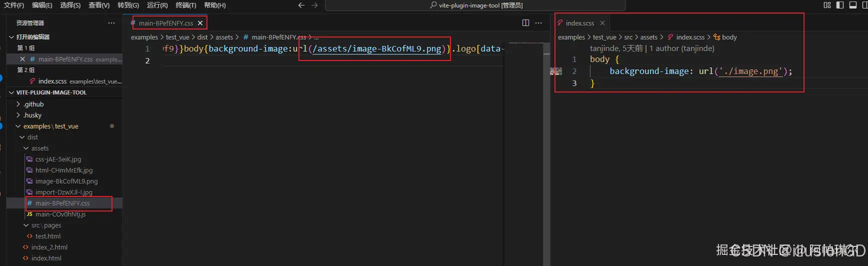This screenshot has width=868, height=266.
Task: Open the 终端(T) menu
Action: (x=186, y=5)
